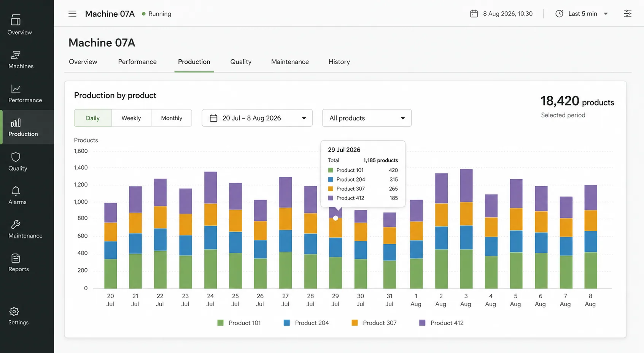This screenshot has height=353, width=644.
Task: Toggle the hamburger menu icon
Action: pos(72,14)
